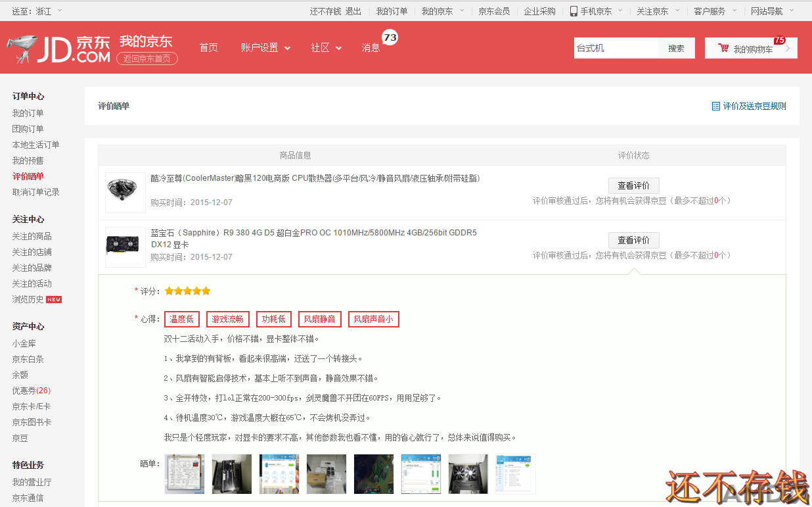Image resolution: width=812 pixels, height=507 pixels.
Task: Open 京东会员 link
Action: (x=494, y=11)
